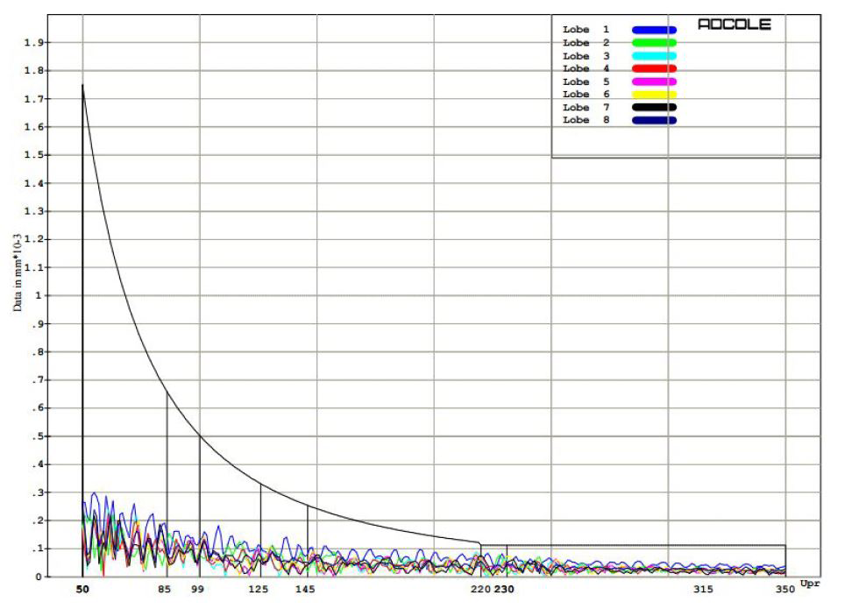Click the navy Lobe 8 color swatch
The width and height of the screenshot is (845, 616).
tap(654, 119)
